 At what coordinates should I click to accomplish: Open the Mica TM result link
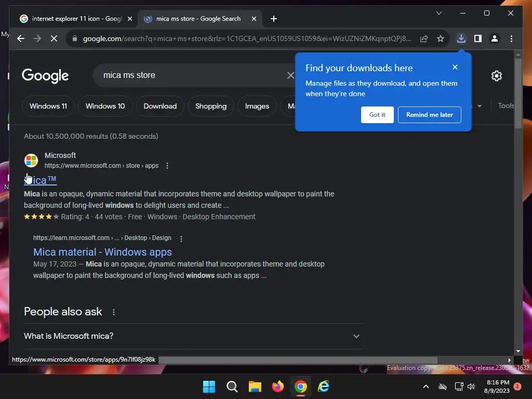(41, 180)
